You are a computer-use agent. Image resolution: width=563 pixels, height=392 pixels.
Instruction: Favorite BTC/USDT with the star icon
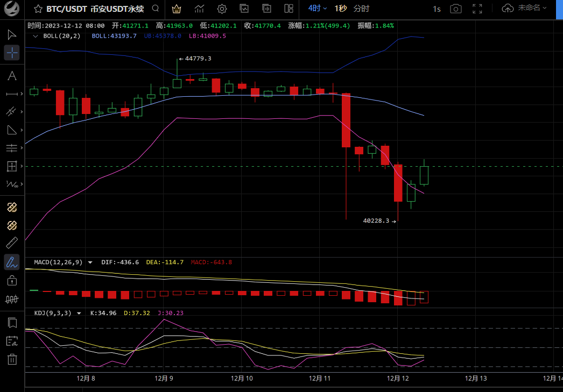(x=38, y=9)
